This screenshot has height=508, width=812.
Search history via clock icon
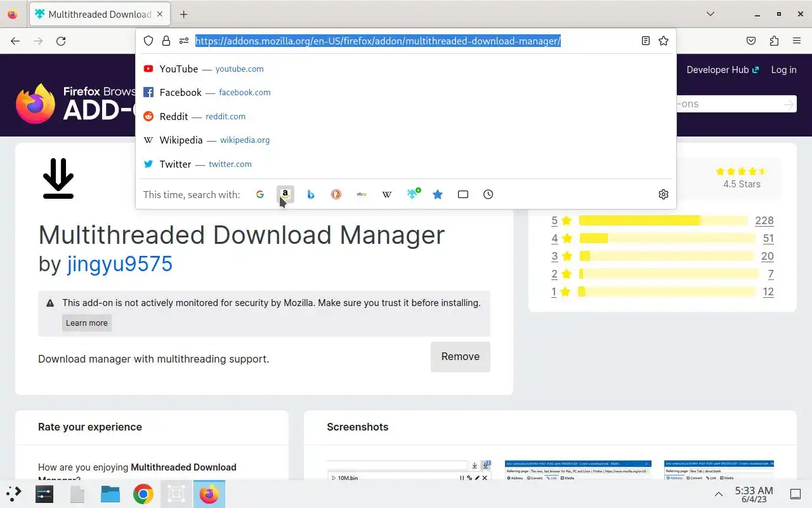point(488,194)
